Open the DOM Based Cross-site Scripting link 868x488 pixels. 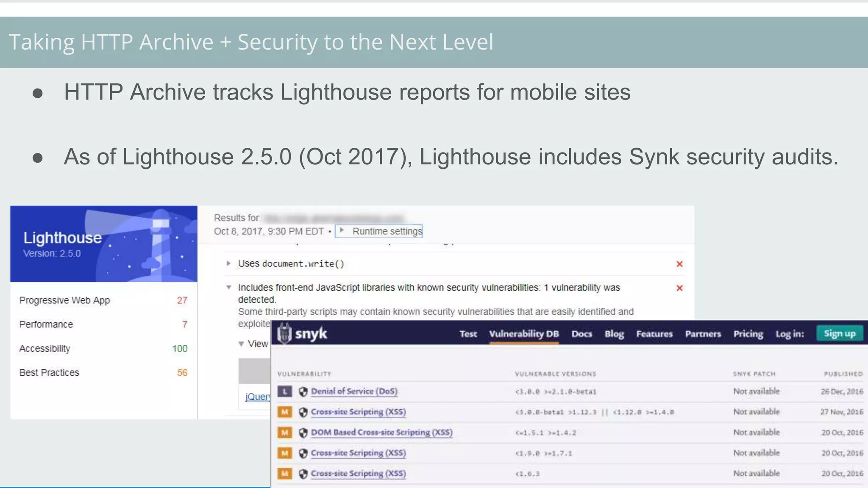382,433
